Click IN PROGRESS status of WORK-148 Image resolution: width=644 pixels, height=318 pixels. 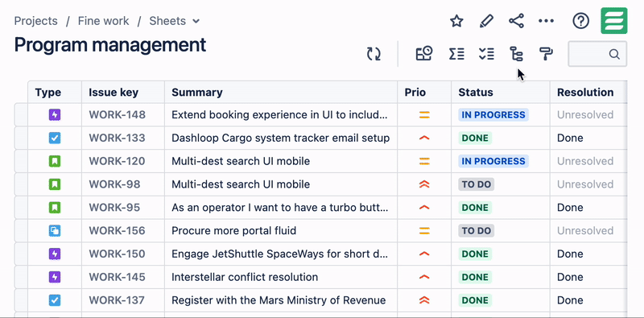tap(493, 114)
